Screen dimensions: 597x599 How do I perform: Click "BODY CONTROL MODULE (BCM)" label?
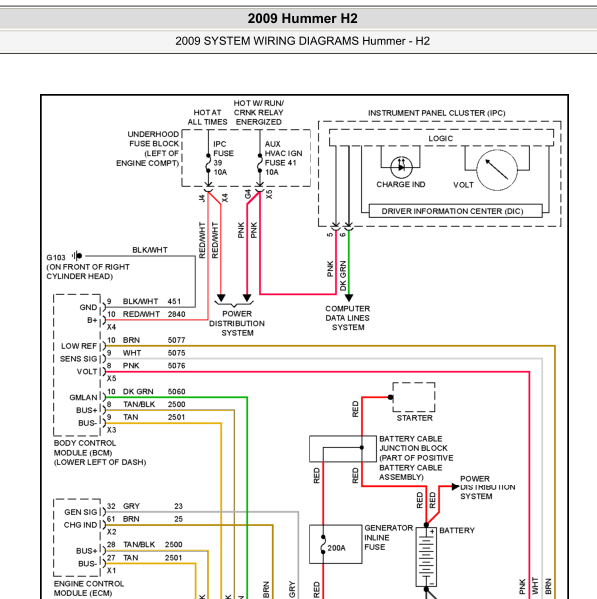[85, 448]
